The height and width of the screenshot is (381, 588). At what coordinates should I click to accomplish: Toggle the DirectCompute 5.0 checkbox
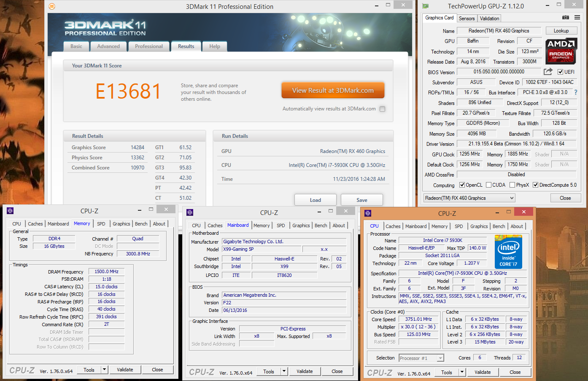tap(535, 185)
